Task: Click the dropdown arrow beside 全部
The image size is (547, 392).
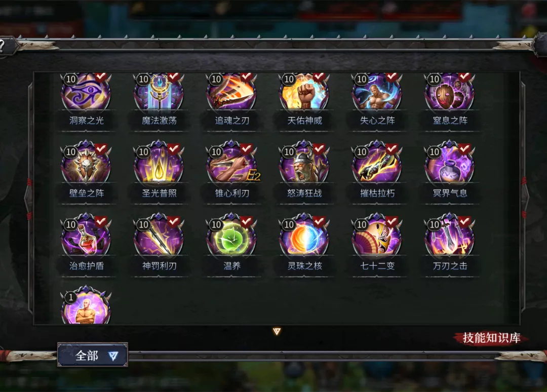Action: [x=113, y=356]
